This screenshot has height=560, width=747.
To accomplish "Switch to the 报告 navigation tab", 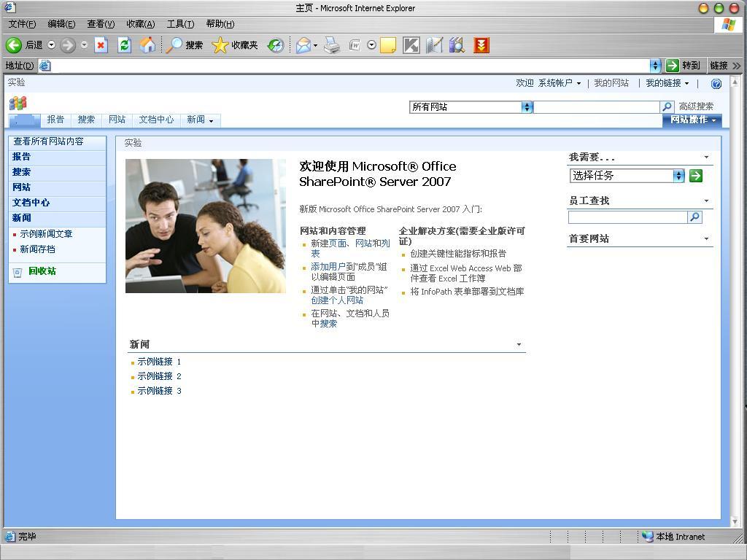I will (x=55, y=120).
